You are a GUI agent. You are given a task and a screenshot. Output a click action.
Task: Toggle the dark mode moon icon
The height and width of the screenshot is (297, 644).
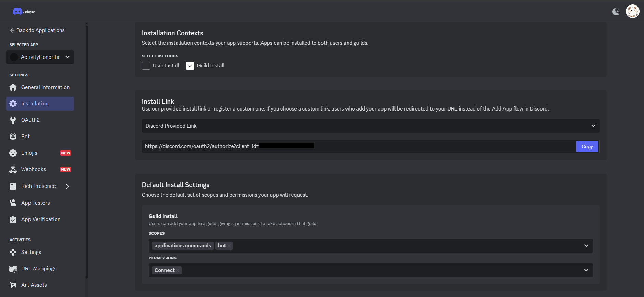(x=616, y=12)
